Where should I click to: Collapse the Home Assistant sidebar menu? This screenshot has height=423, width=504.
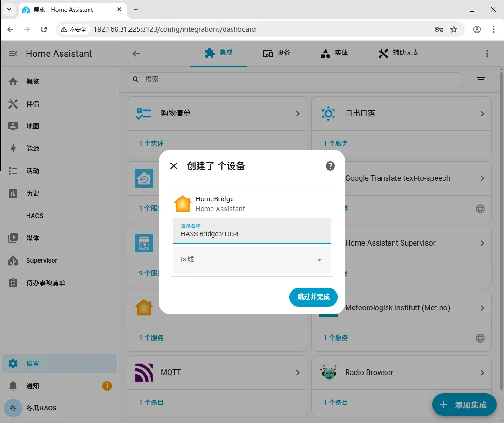pyautogui.click(x=13, y=54)
